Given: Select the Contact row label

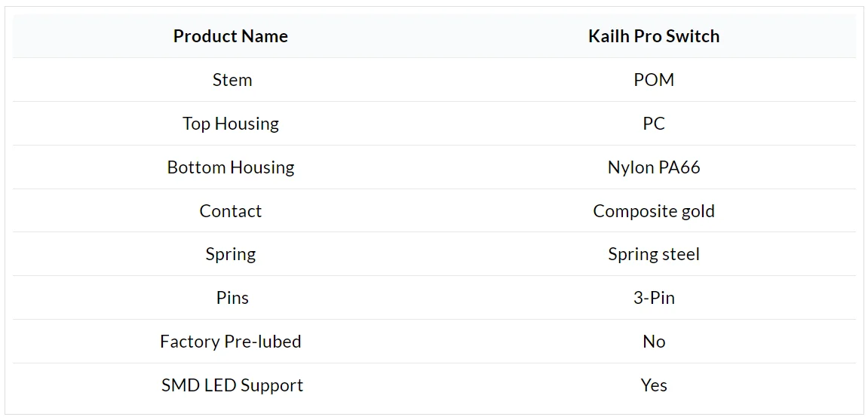Looking at the screenshot, I should [x=230, y=211].
